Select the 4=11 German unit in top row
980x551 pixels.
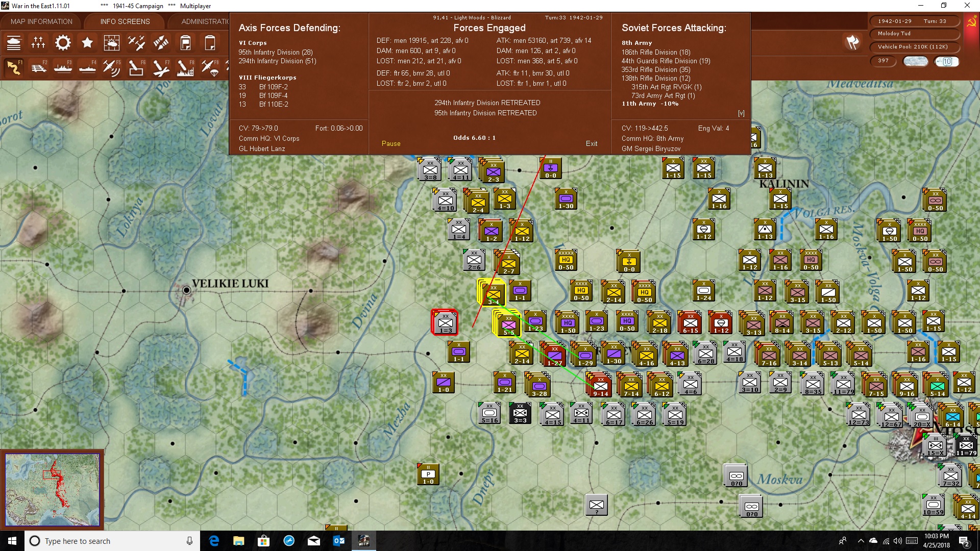pos(460,170)
